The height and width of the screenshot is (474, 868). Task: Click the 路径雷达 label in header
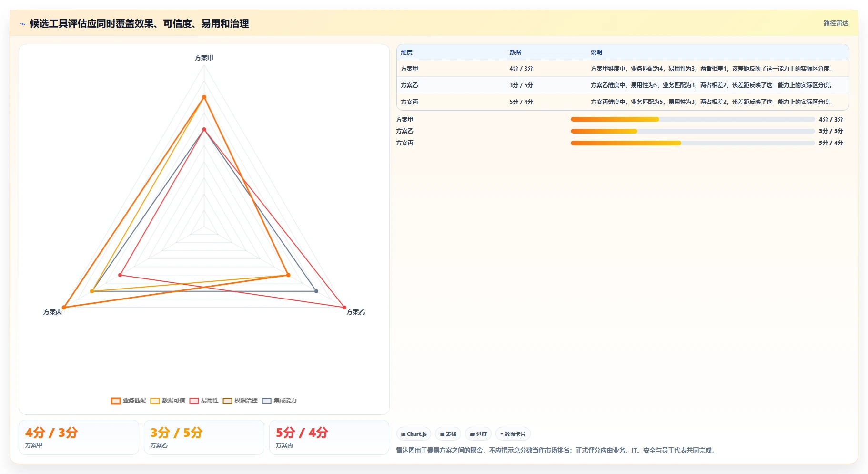[x=836, y=23]
